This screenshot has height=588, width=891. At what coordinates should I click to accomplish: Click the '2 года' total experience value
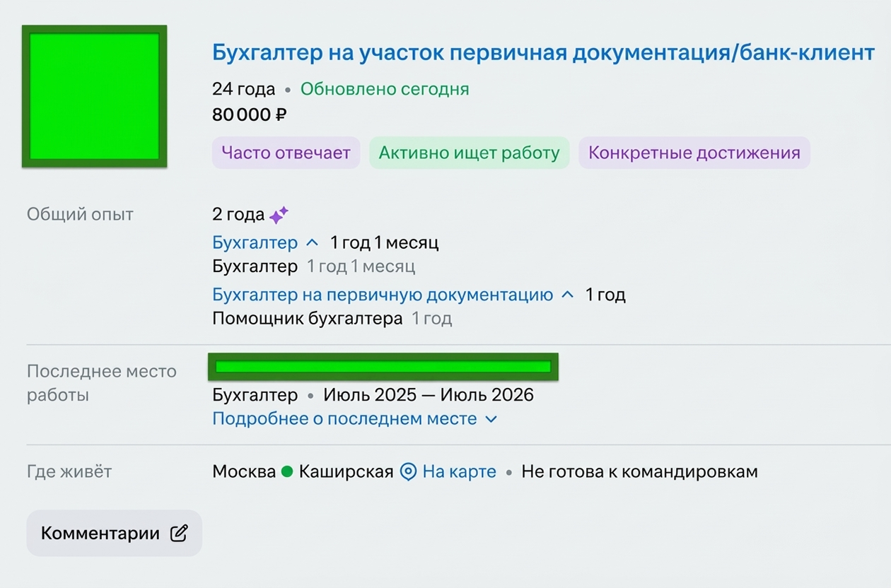click(x=238, y=214)
